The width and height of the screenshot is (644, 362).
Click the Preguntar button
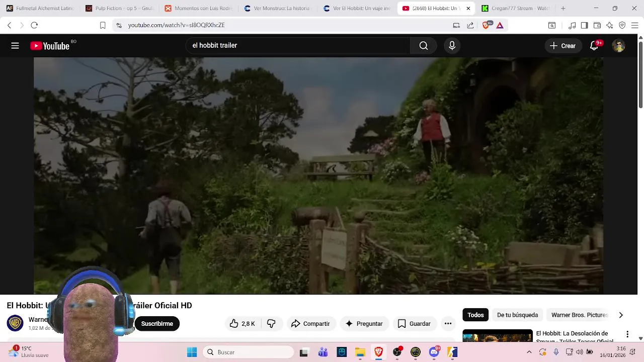[x=364, y=324]
